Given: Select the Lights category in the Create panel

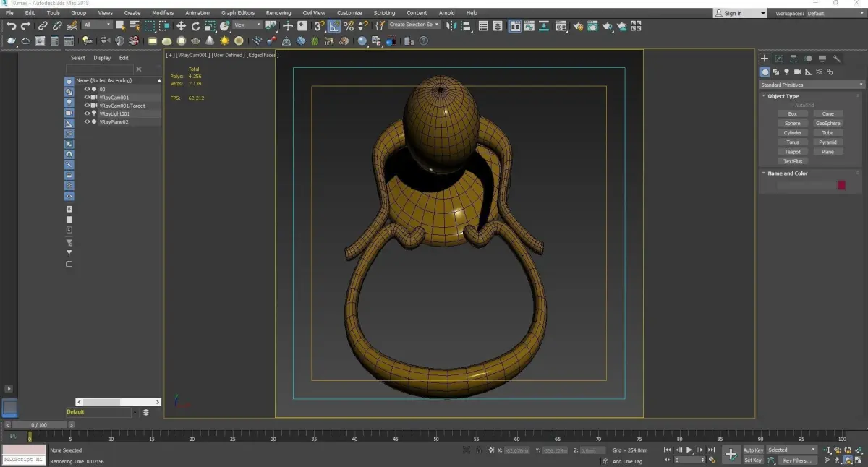Looking at the screenshot, I should [x=786, y=72].
